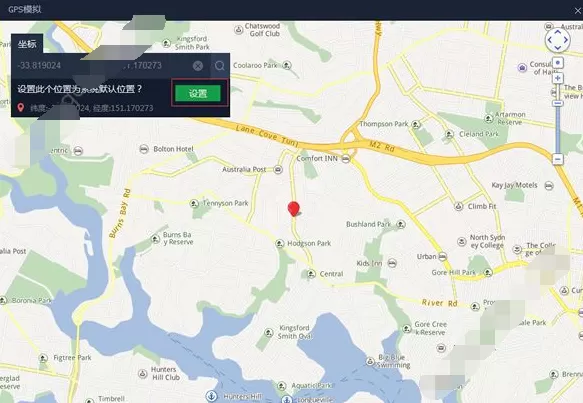Click the Hunters Hill Club marker

tap(143, 374)
